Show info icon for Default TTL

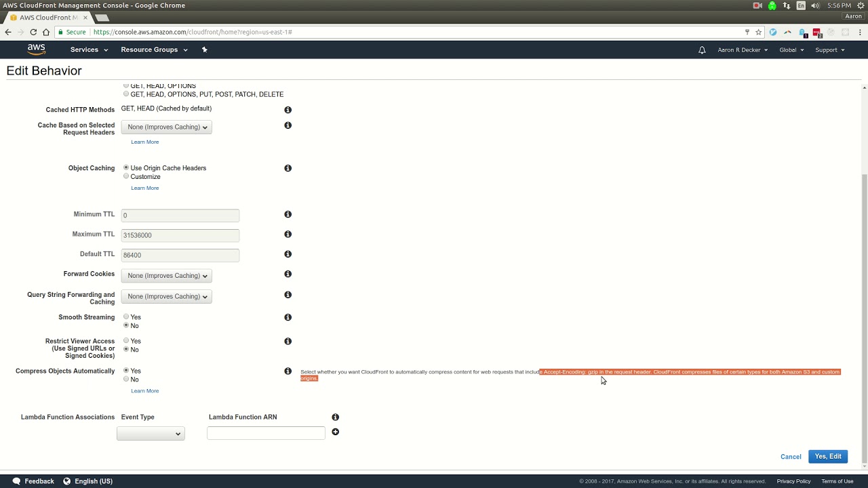coord(288,254)
